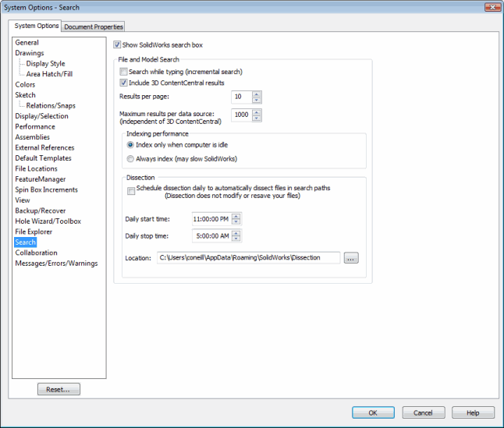504x428 pixels.
Task: Open Assemblies options category
Action: [x=33, y=137]
